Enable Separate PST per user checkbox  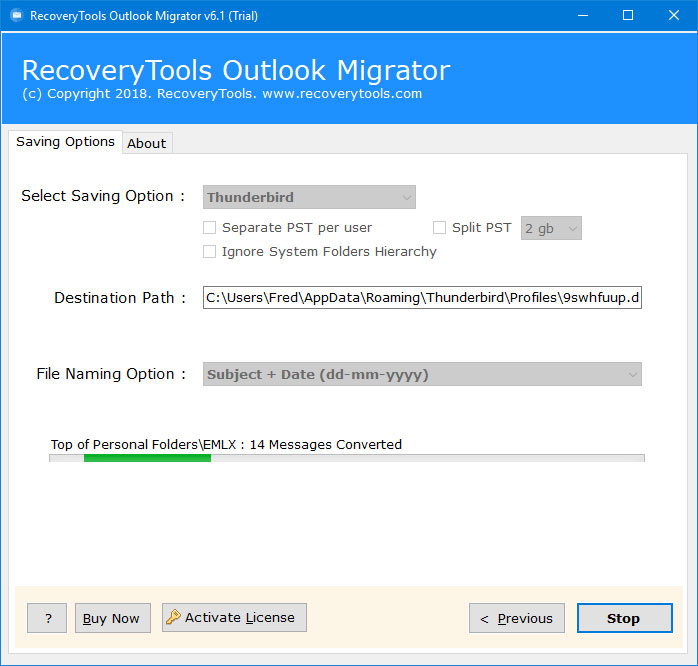(x=210, y=228)
